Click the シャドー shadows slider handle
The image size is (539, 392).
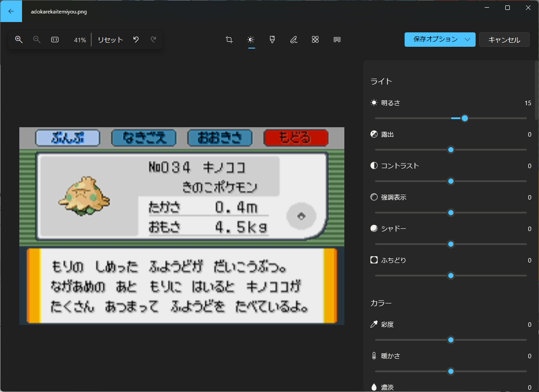pos(451,244)
